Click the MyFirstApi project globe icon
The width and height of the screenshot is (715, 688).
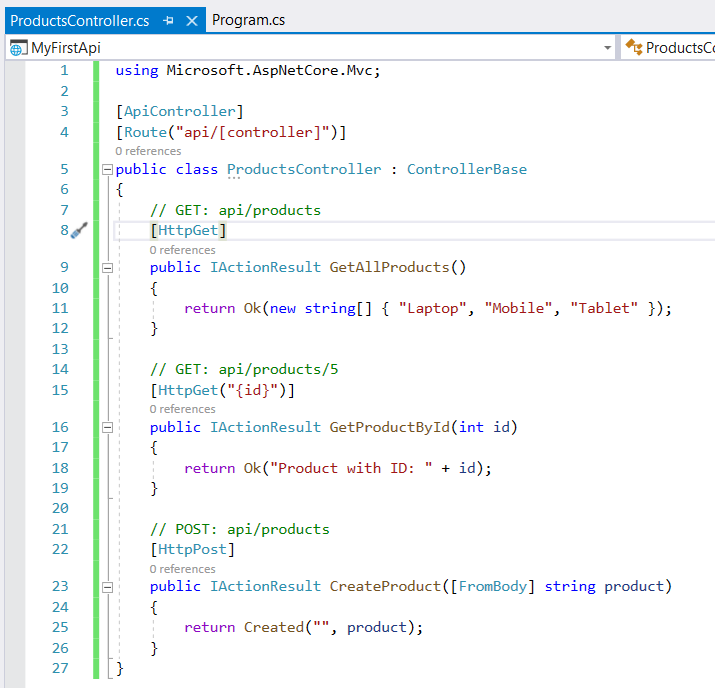click(x=18, y=48)
